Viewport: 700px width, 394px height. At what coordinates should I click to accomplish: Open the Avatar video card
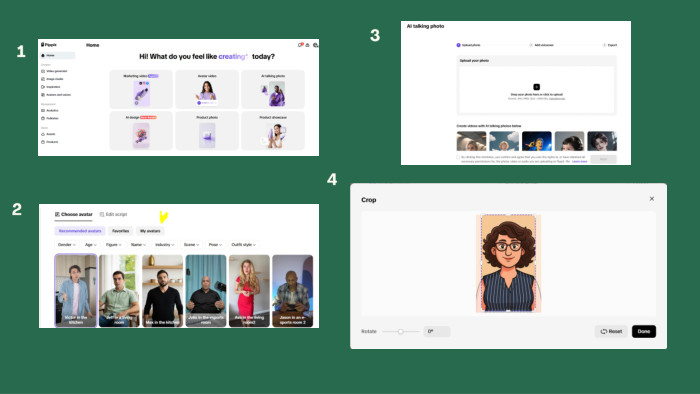207,89
